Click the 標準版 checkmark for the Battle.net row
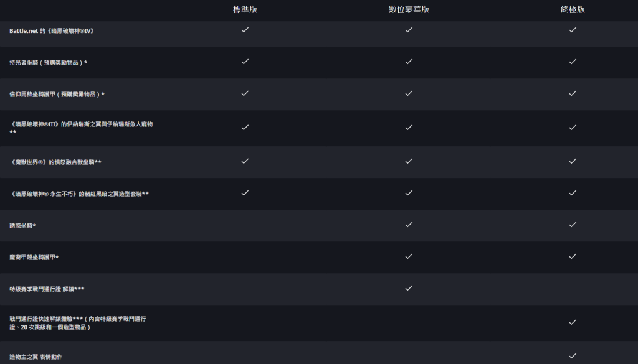This screenshot has height=364, width=638. tap(245, 30)
